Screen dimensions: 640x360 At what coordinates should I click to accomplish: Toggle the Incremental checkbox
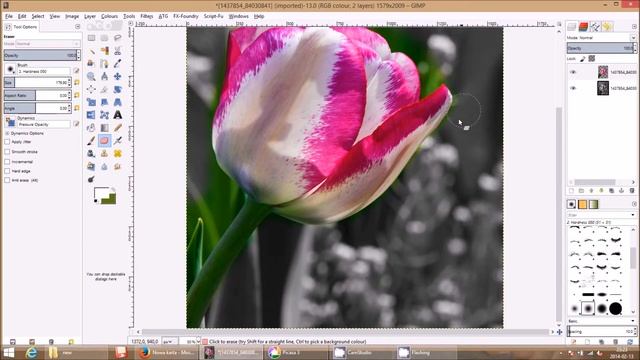[x=7, y=162]
